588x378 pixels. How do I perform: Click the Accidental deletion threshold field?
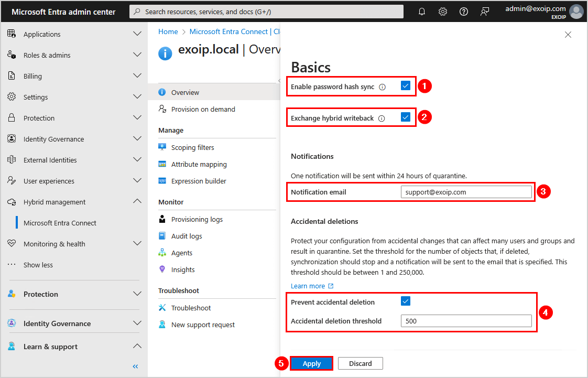[x=466, y=321]
